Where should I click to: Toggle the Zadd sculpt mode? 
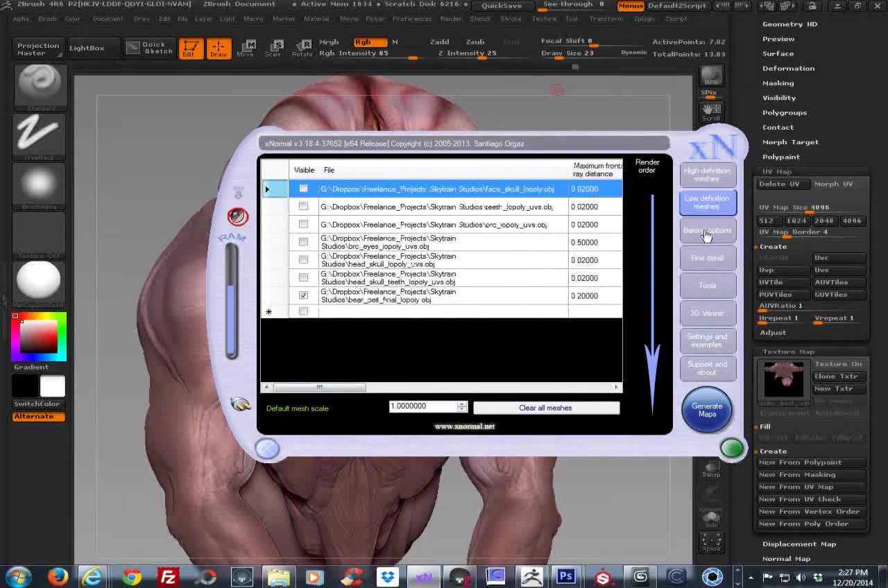pos(439,42)
